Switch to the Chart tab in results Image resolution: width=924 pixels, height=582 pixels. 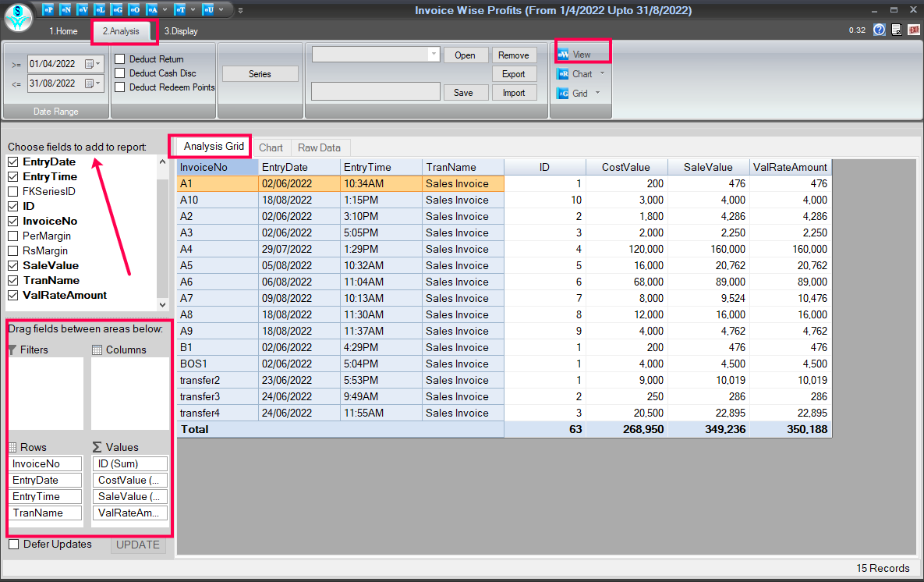(x=271, y=148)
